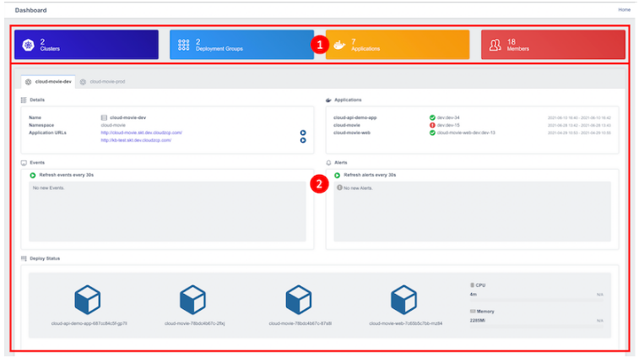Screen dimensions: 644x358
Task: Click icon beside cloud-movie-dev name value
Action: click(104, 117)
